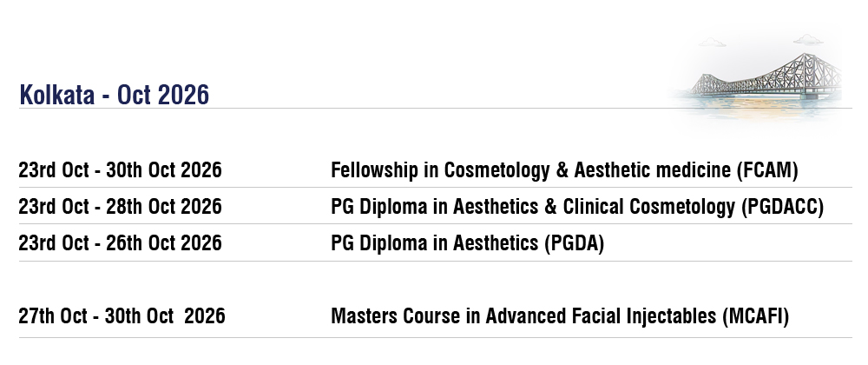
Task: Click the 23rd Oct - 30th Oct 2026 date
Action: 120,170
